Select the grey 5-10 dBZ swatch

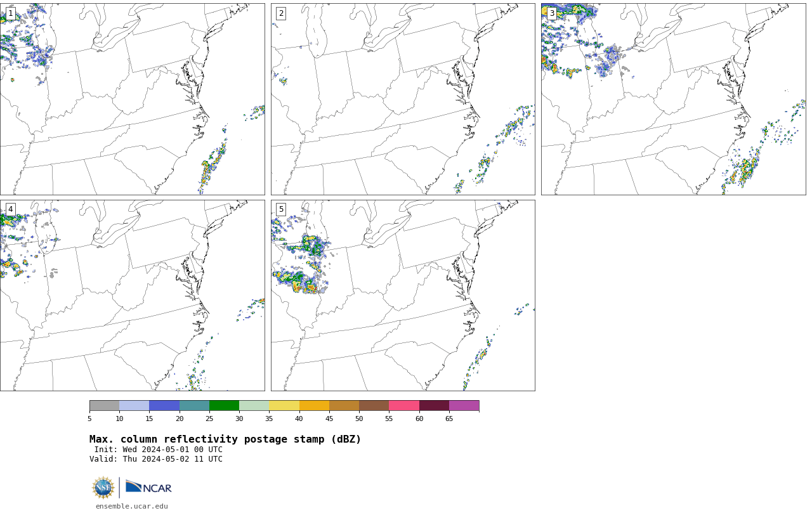pyautogui.click(x=104, y=406)
